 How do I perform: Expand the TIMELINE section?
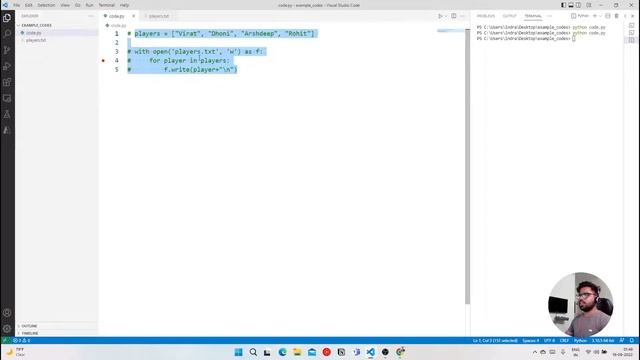(56, 333)
